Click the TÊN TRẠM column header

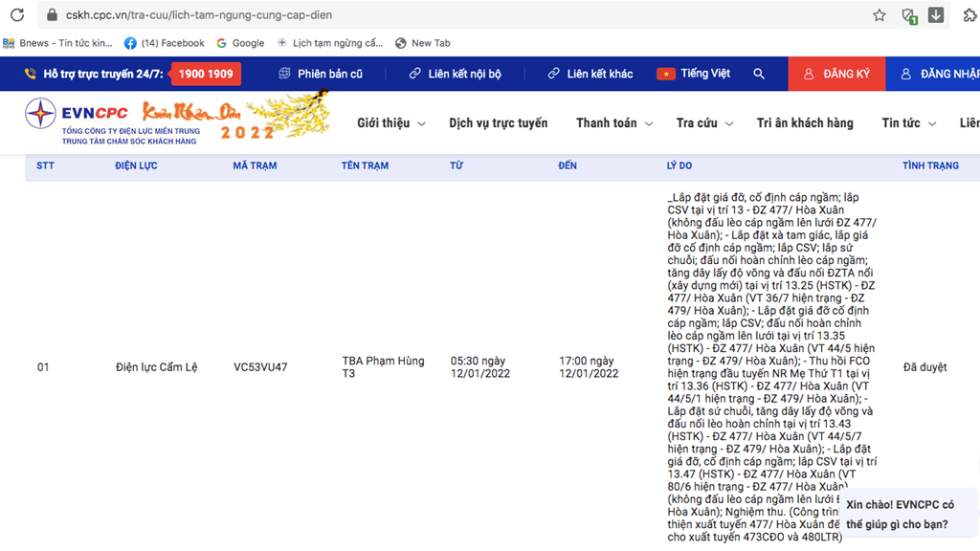point(365,165)
